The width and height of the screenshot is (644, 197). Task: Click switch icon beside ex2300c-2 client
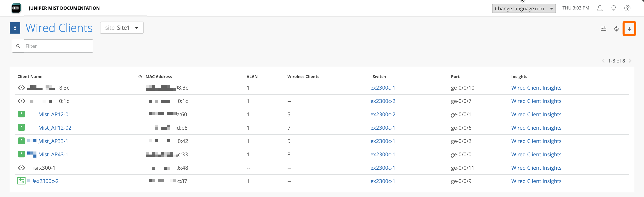click(21, 181)
